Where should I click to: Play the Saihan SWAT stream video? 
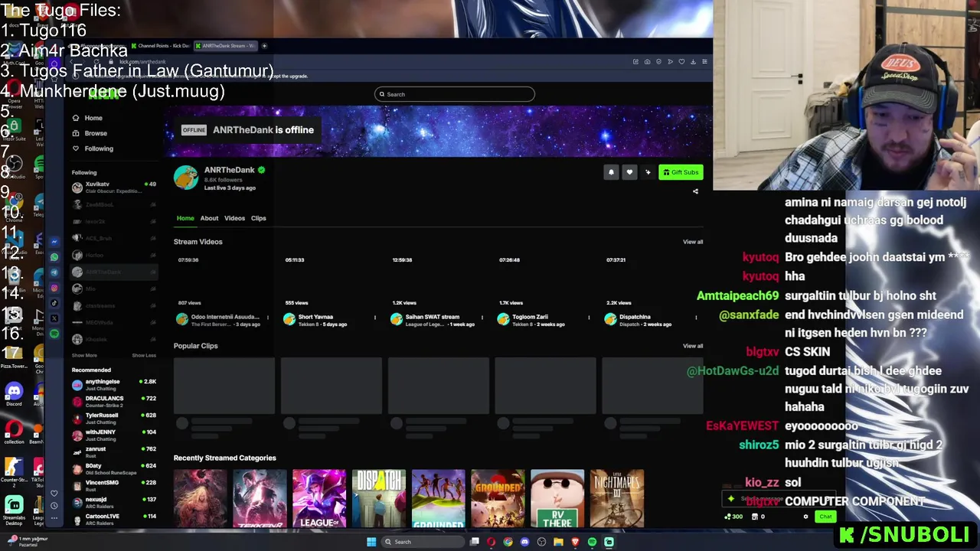click(438, 280)
